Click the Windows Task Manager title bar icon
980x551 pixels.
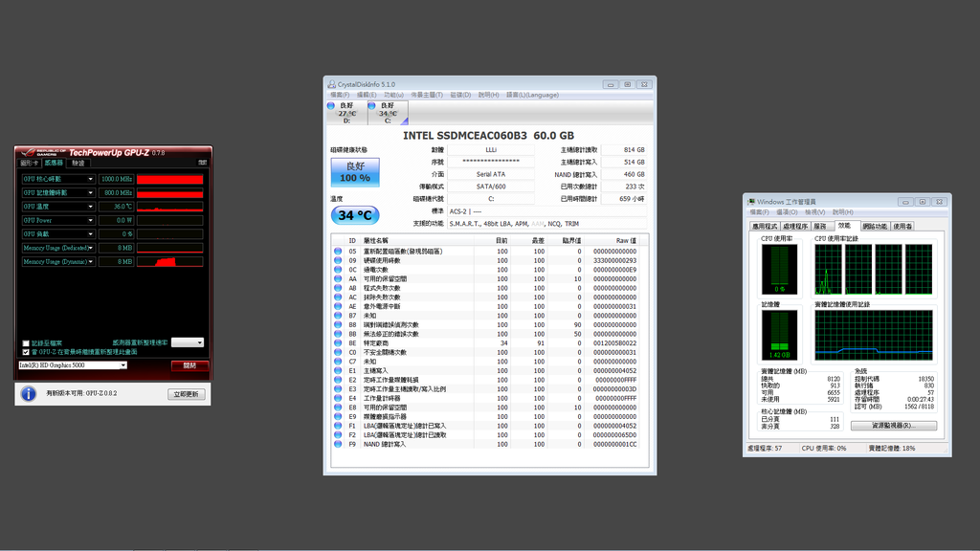click(751, 202)
